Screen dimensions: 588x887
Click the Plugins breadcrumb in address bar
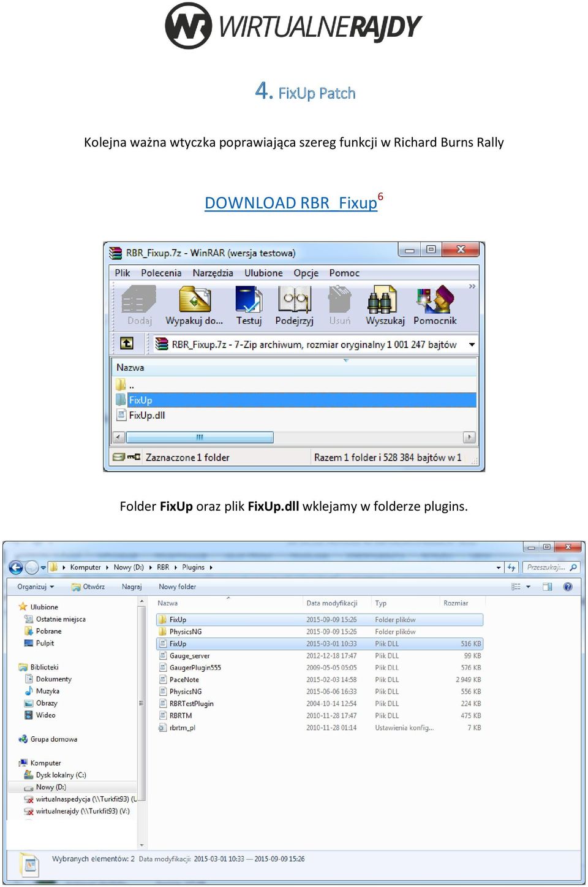click(x=193, y=567)
